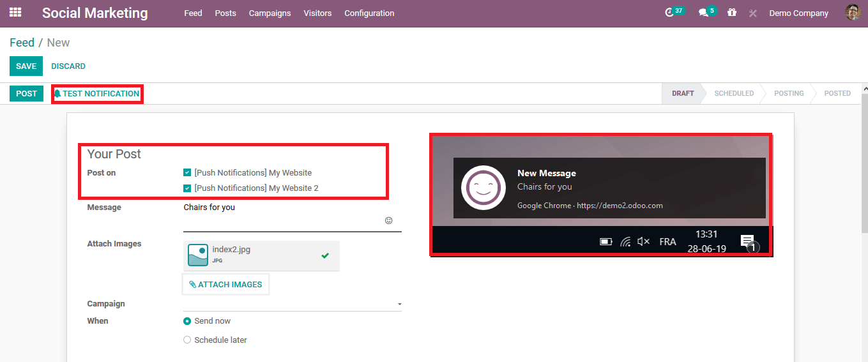Open emoji picker in Message field

[x=388, y=220]
